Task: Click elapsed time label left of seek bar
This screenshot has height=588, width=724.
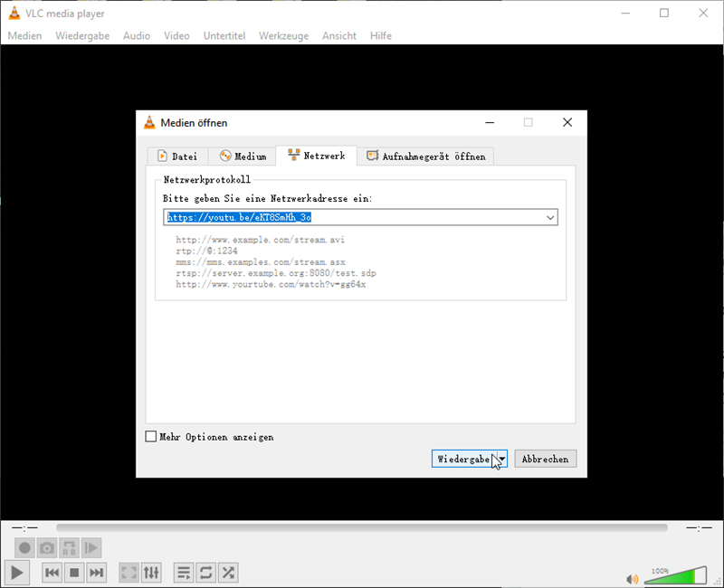Action: 25,527
